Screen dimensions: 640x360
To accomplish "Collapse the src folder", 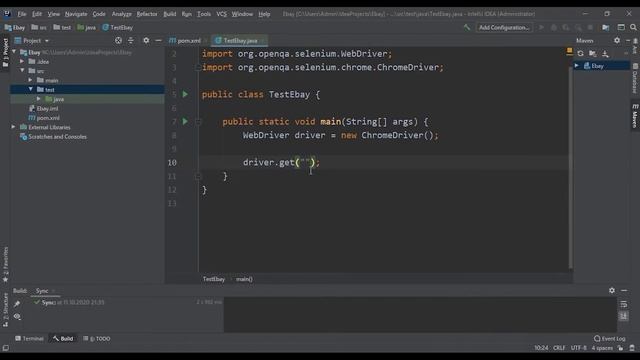I will click(x=22, y=71).
